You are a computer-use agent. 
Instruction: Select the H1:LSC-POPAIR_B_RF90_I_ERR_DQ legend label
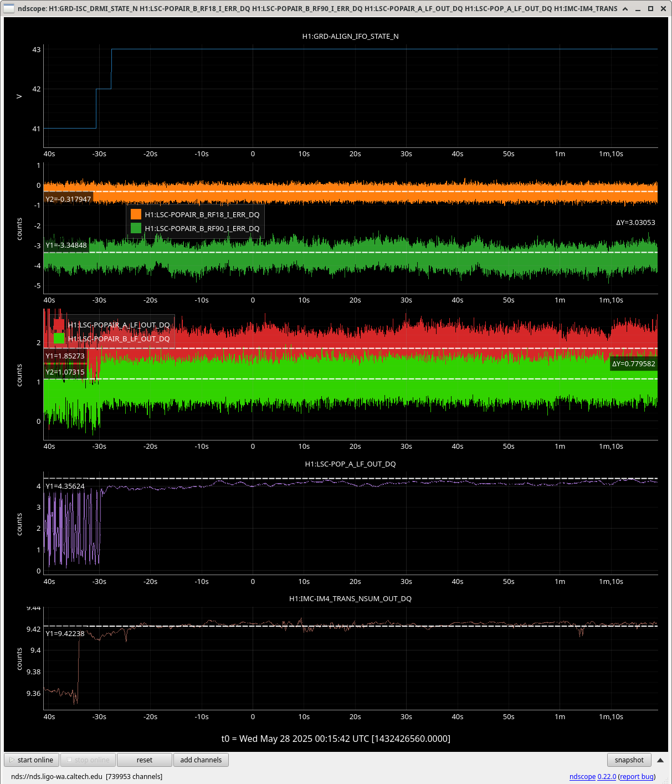point(202,228)
